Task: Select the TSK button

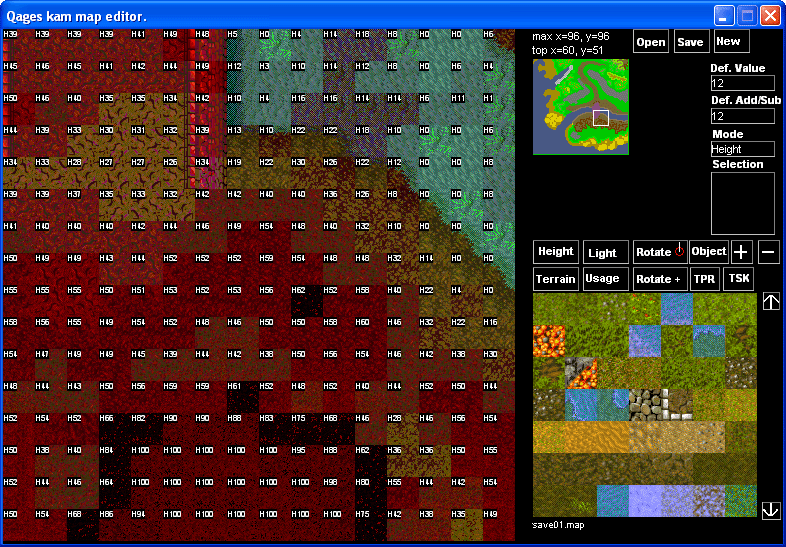Action: tap(739, 279)
